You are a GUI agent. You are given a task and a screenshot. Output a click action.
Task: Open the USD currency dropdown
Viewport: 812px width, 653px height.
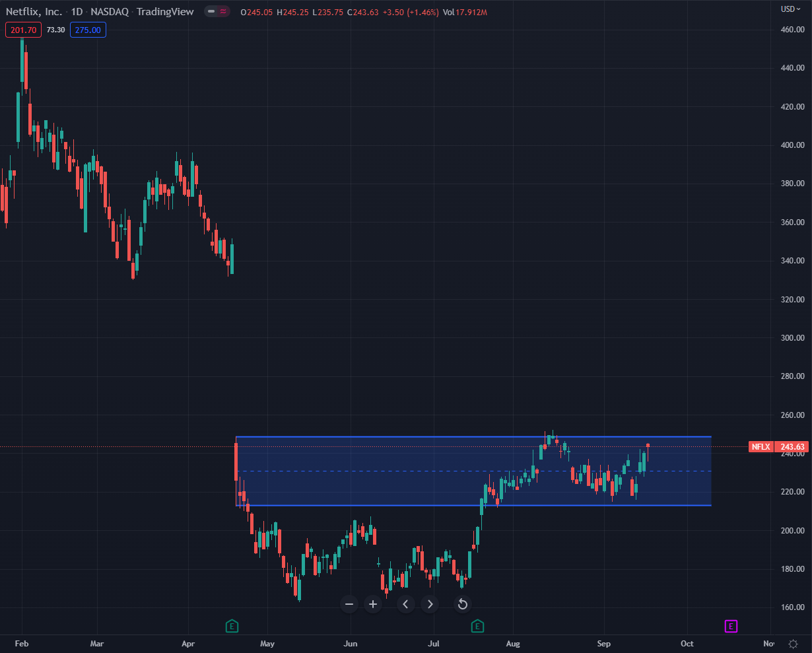790,9
